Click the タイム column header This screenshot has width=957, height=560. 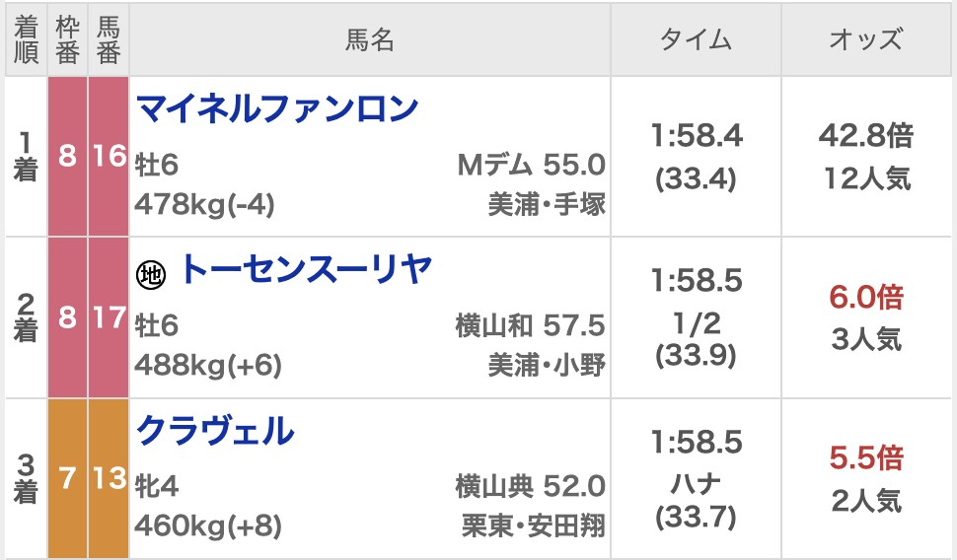(x=696, y=39)
